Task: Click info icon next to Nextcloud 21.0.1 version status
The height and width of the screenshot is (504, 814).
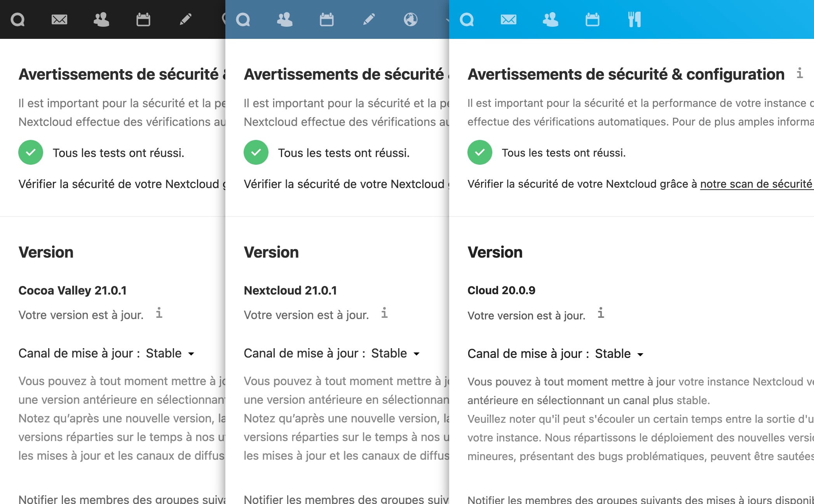Action: (x=384, y=312)
